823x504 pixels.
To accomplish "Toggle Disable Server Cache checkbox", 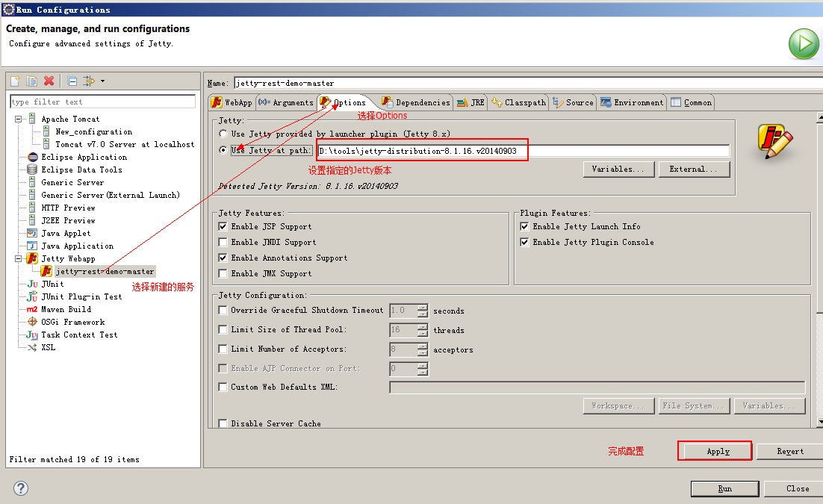I will point(223,423).
